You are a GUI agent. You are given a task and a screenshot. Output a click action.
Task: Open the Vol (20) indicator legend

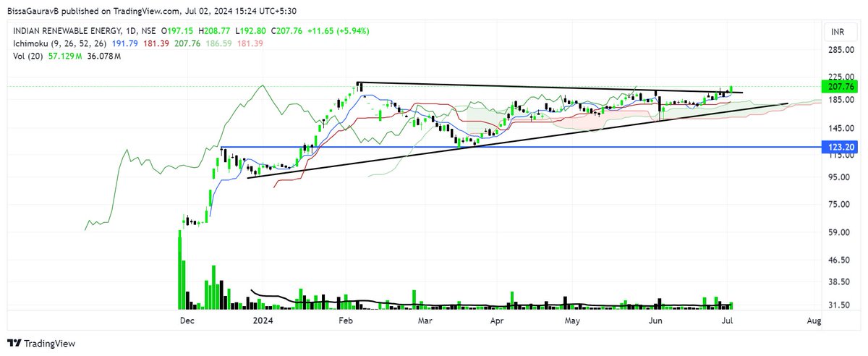pos(28,56)
